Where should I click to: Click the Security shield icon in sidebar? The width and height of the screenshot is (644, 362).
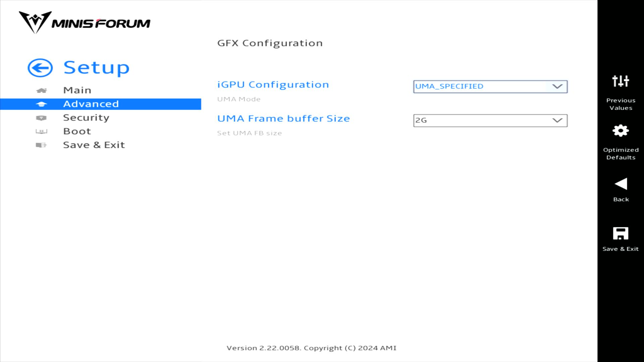[x=41, y=118]
